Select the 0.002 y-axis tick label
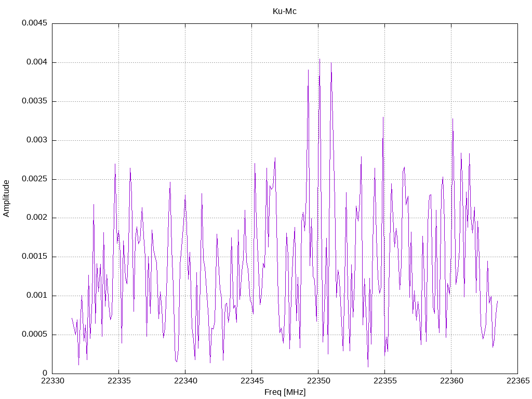Viewport: 532px width, 399px height. point(37,218)
